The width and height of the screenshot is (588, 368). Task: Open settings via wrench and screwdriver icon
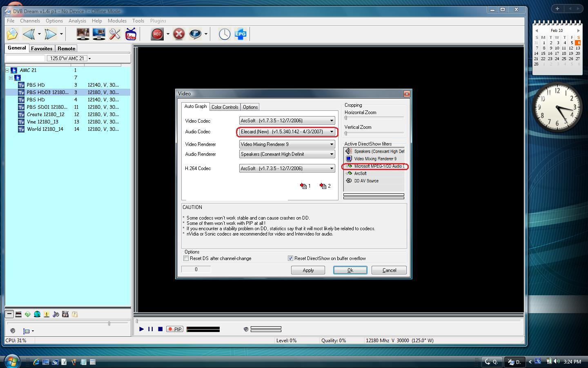115,34
